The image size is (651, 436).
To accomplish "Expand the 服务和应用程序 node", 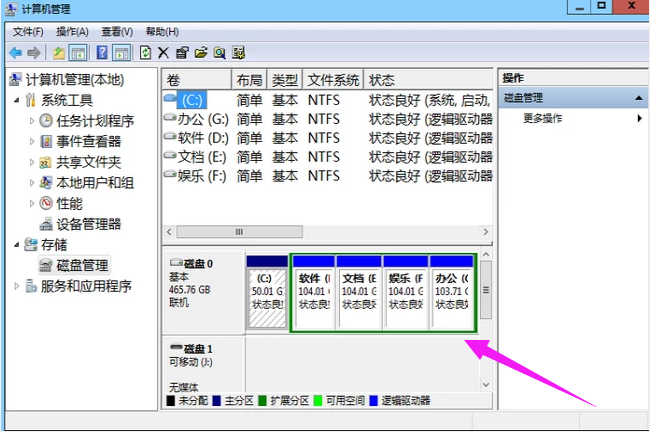I will pyautogui.click(x=16, y=286).
